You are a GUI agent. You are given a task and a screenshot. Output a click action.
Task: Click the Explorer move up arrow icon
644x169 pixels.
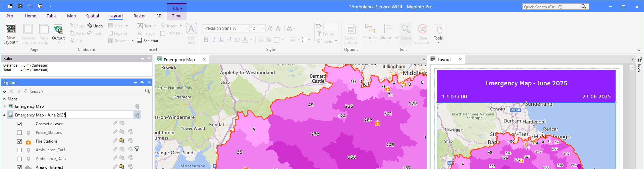19,91
